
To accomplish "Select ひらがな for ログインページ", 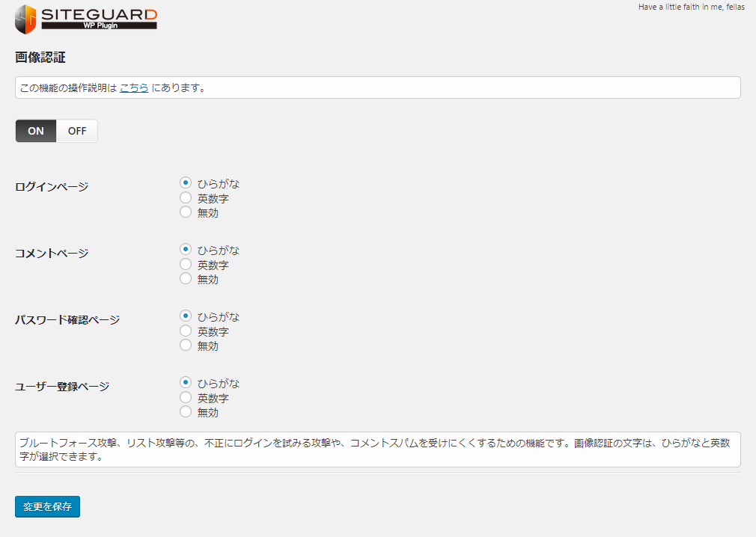I will [186, 182].
